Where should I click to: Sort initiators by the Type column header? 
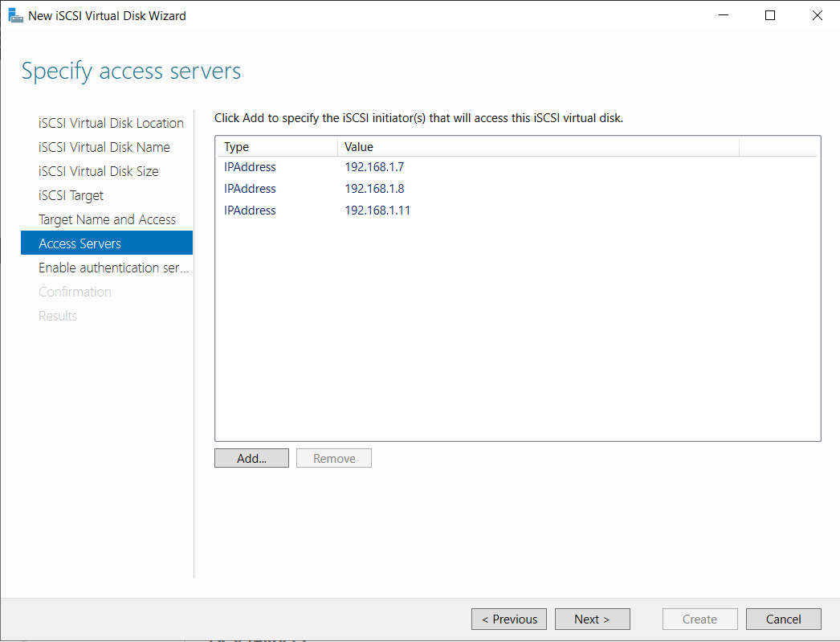tap(236, 147)
